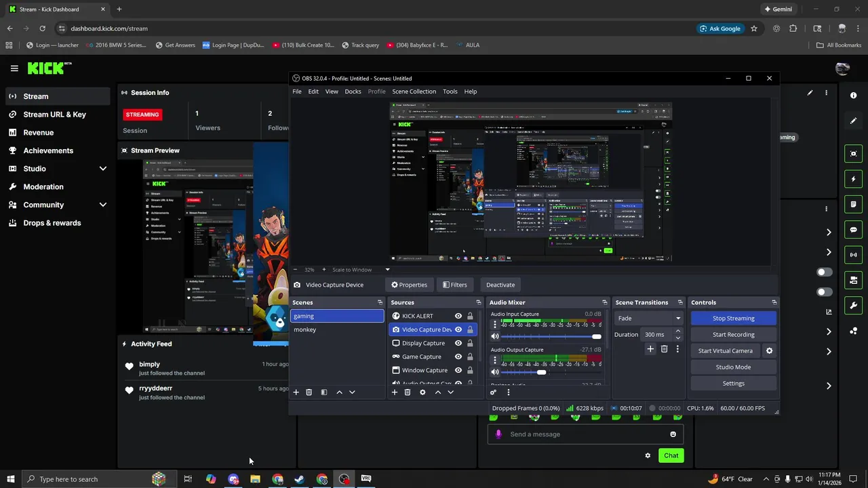Open scene transition three-dot properties
The height and width of the screenshot is (488, 868).
pos(677,349)
